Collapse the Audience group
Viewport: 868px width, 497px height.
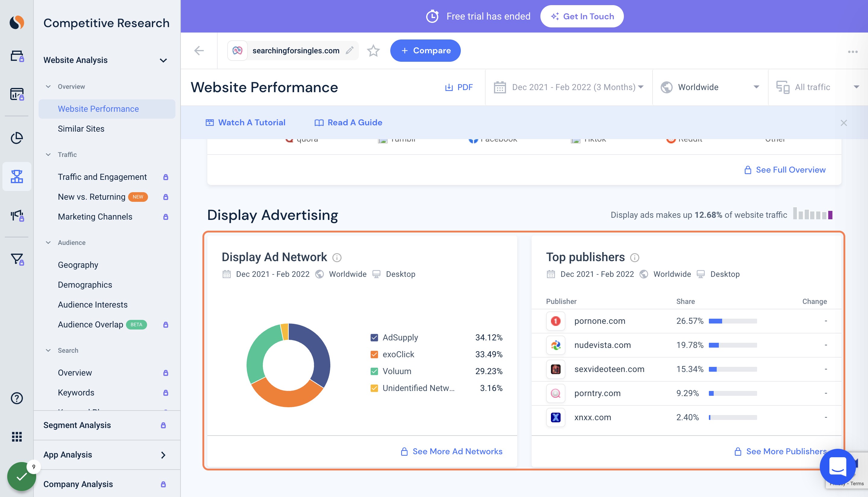coord(48,243)
